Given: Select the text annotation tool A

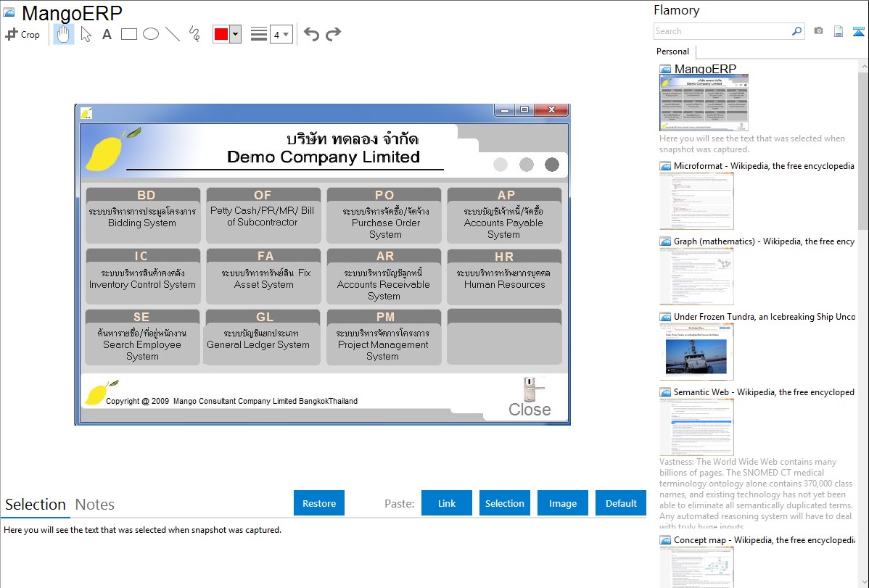Looking at the screenshot, I should (107, 34).
